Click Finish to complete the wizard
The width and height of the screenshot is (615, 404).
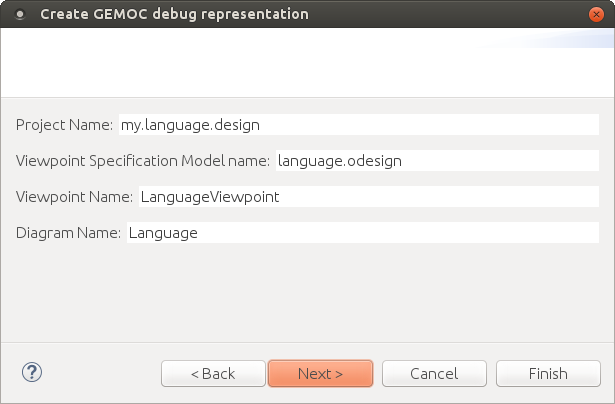click(x=547, y=374)
